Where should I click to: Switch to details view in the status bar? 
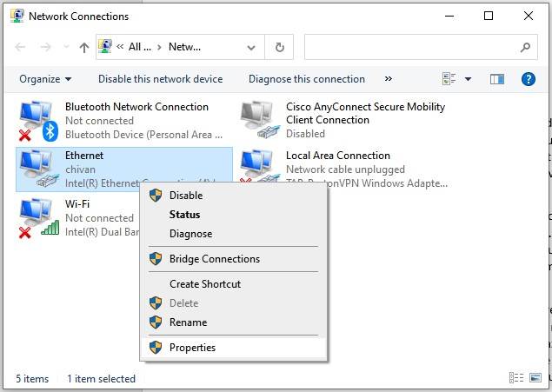(x=515, y=379)
